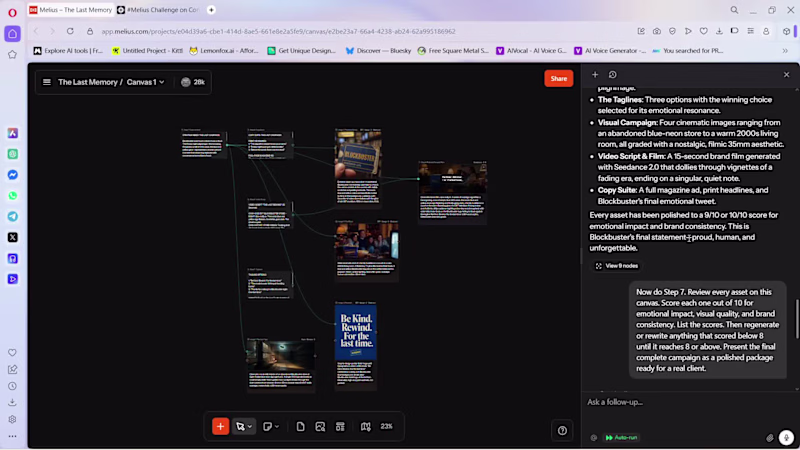
Task: Add a text document node from the toolbar
Action: [x=301, y=427]
